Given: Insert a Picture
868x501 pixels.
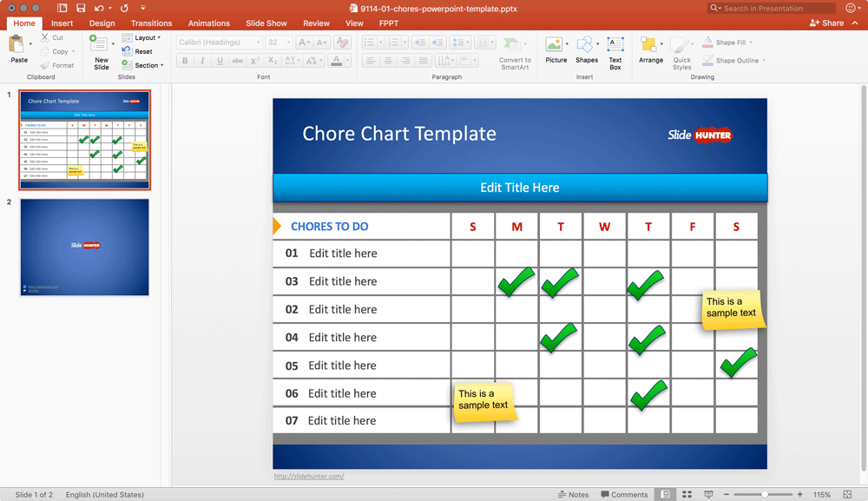Looking at the screenshot, I should pos(556,50).
